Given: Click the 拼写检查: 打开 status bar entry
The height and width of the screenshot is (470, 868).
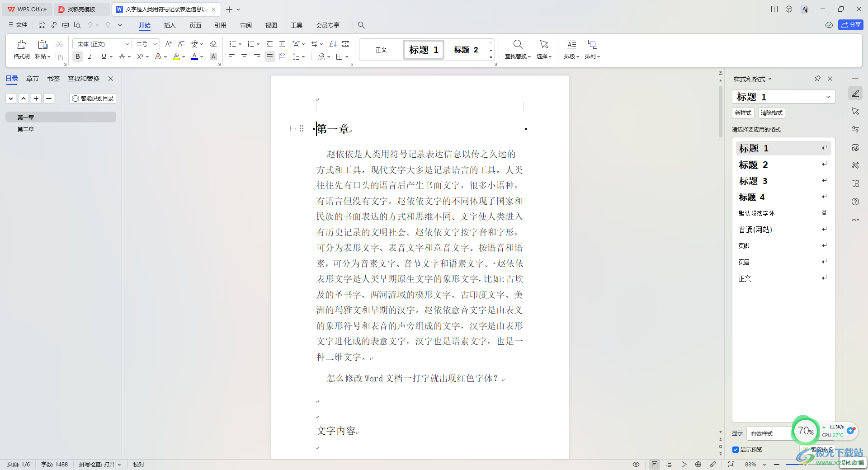Looking at the screenshot, I should click(x=100, y=464).
